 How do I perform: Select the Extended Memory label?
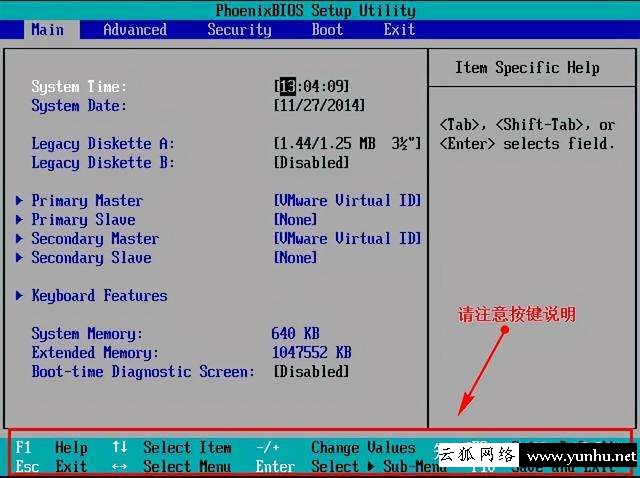[x=95, y=353]
